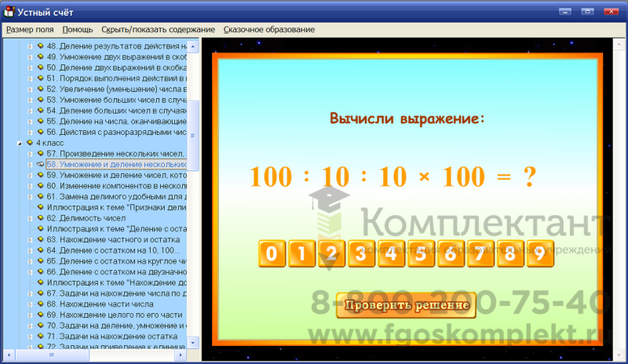Click book icon of topic 55
628x364 pixels.
click(x=41, y=121)
